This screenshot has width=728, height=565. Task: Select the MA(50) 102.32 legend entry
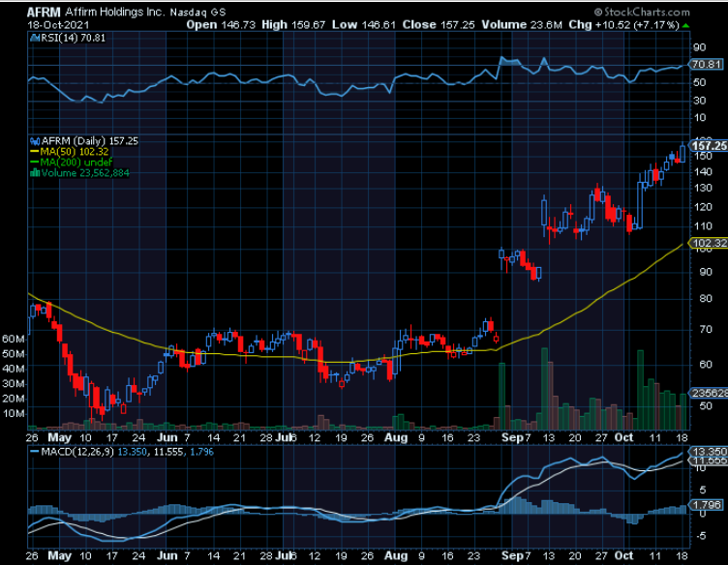(75, 152)
